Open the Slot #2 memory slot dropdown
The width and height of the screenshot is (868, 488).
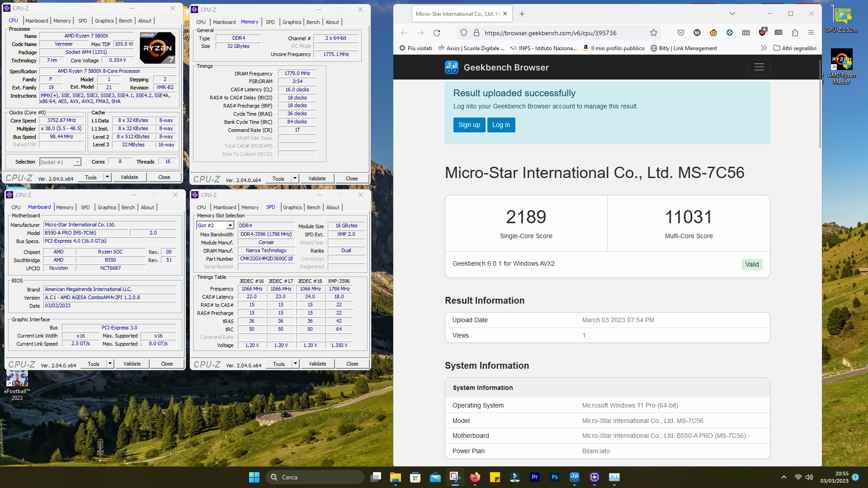tap(230, 225)
